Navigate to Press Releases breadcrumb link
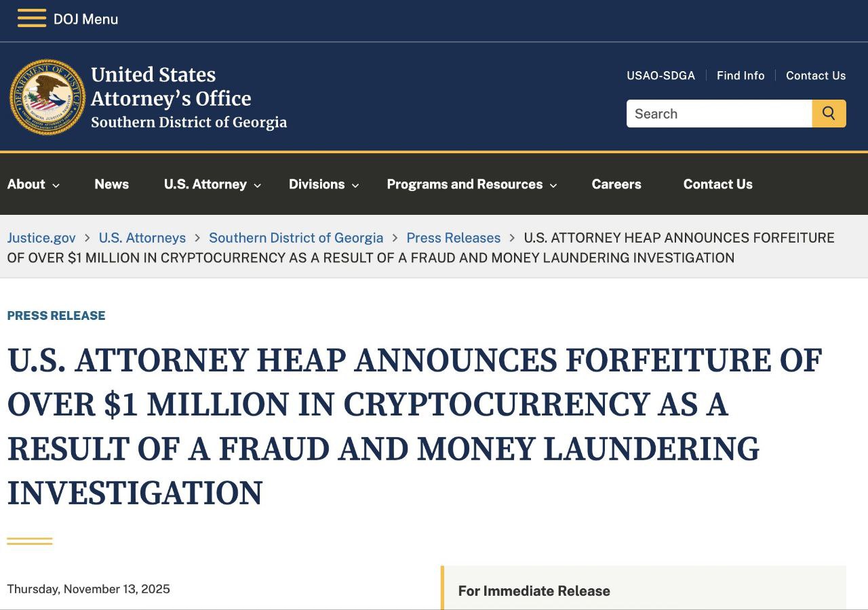Screen dimensions: 868x610 tap(454, 238)
